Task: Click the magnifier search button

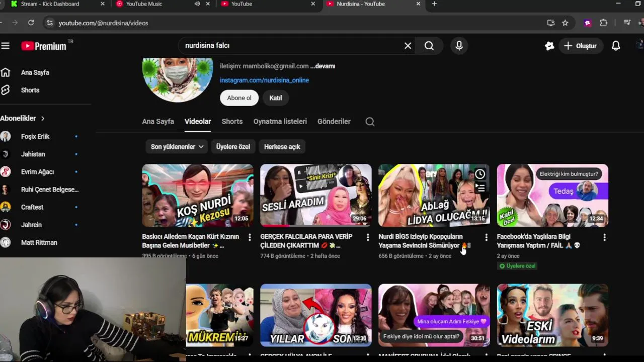Action: tap(429, 46)
